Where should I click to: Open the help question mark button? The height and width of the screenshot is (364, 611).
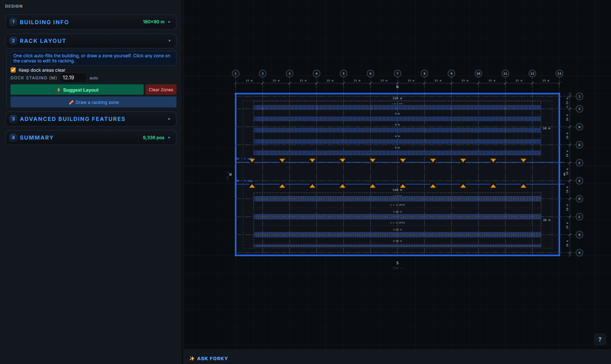(600, 339)
